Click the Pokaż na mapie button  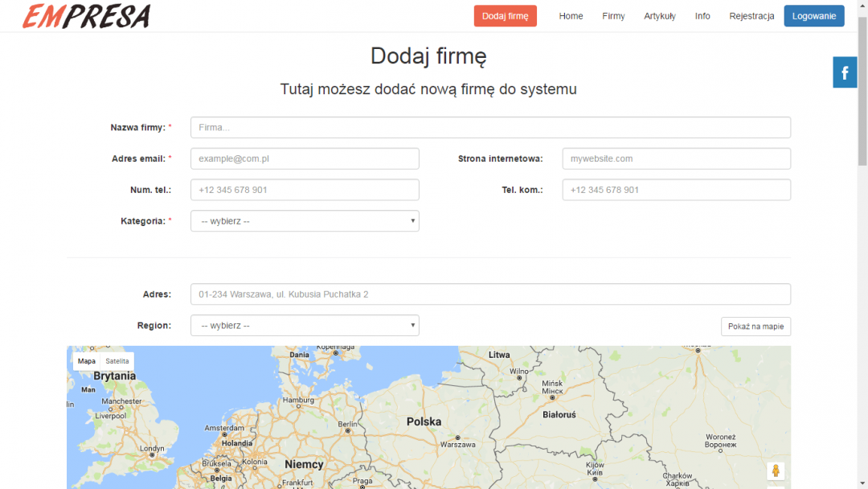point(755,327)
